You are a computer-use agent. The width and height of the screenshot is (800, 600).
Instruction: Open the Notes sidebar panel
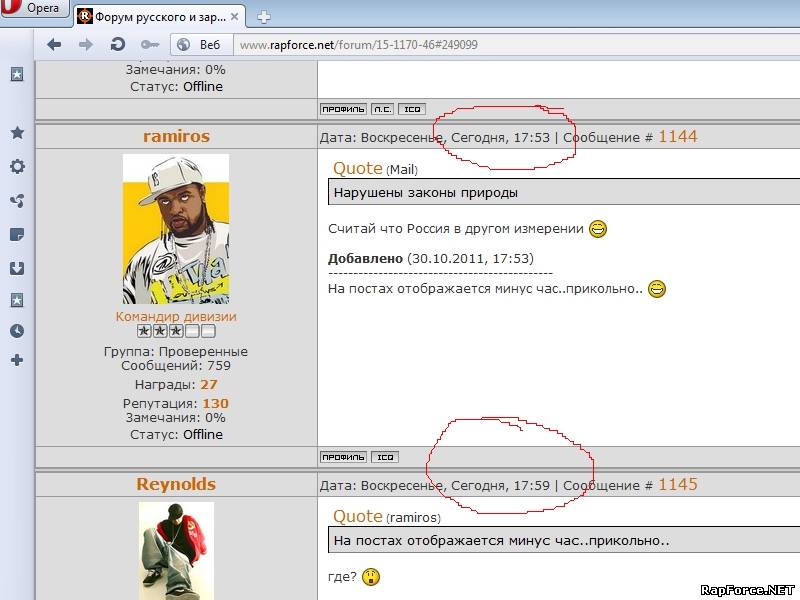point(17,235)
